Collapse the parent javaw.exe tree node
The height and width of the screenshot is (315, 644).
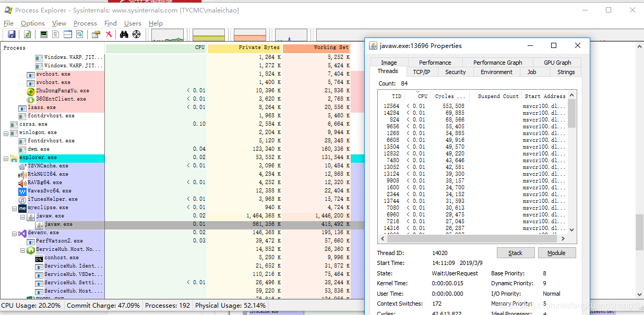click(23, 216)
